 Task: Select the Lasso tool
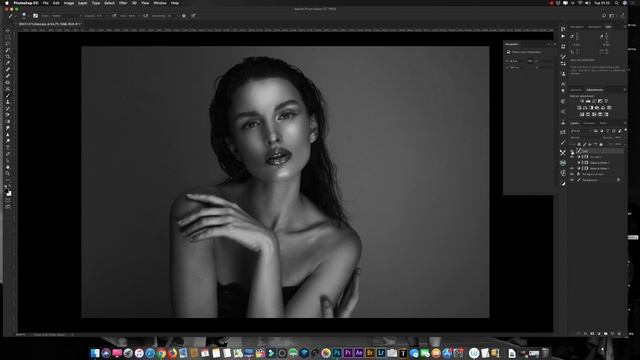coord(8,43)
